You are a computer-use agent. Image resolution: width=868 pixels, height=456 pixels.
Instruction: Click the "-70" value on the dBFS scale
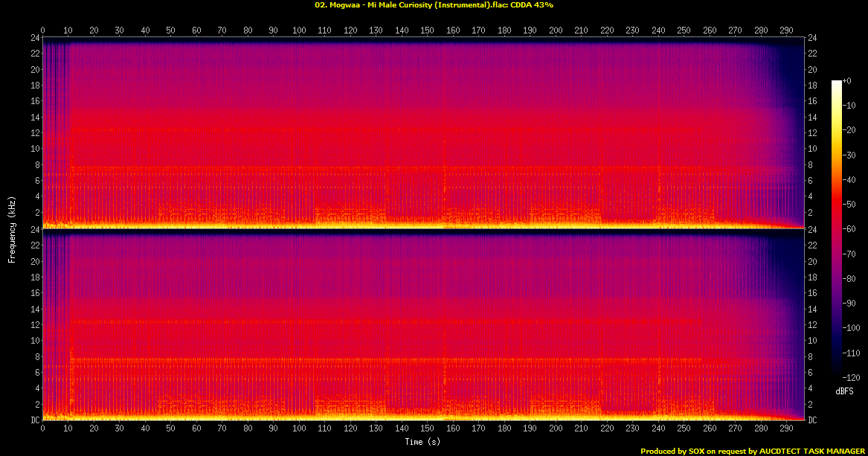point(849,254)
